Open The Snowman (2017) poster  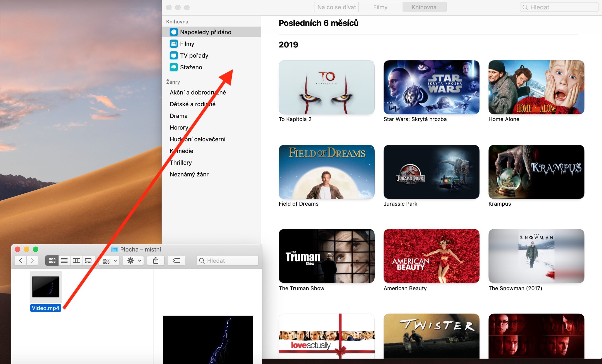coord(536,256)
